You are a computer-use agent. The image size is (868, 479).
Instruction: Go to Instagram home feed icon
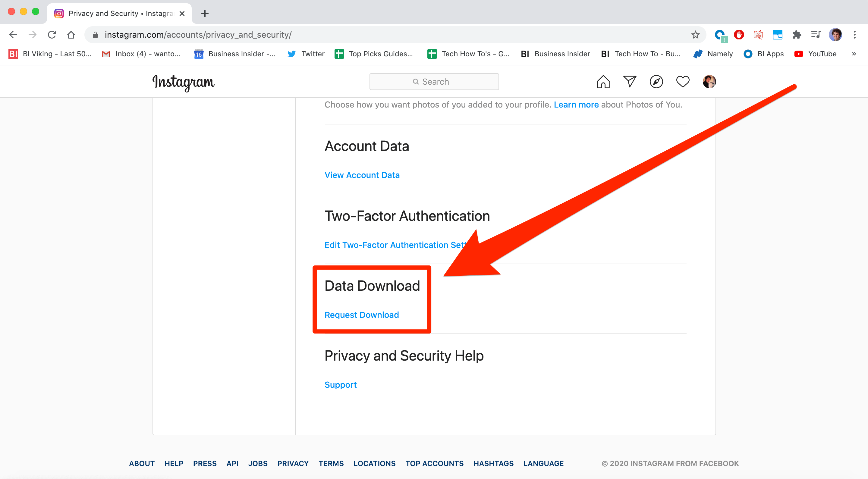click(603, 82)
